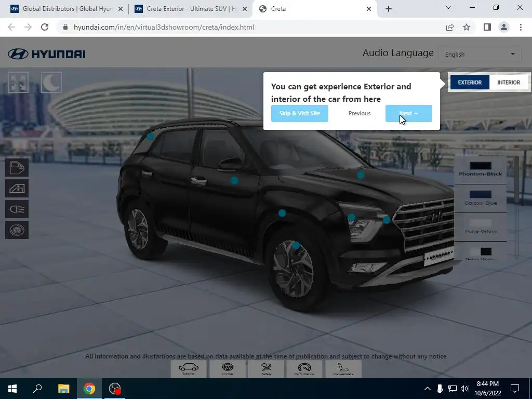Click the hotspot beside the front grille
The height and width of the screenshot is (399, 532).
click(x=387, y=220)
